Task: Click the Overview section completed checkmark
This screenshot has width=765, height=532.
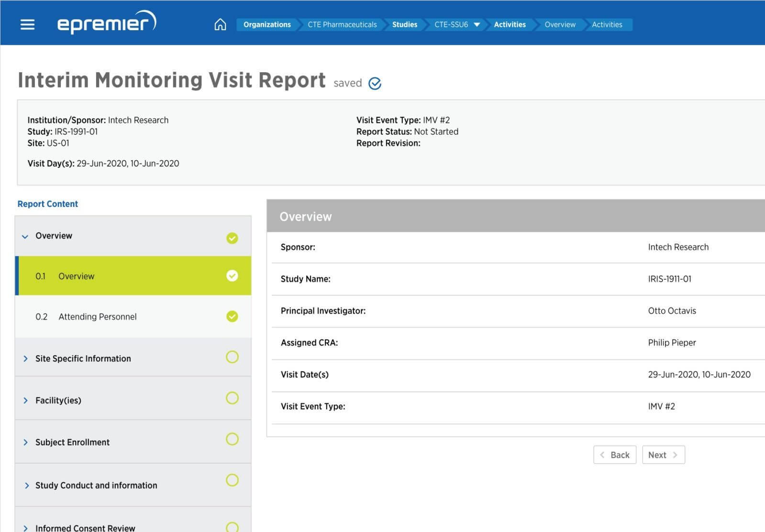Action: tap(232, 238)
